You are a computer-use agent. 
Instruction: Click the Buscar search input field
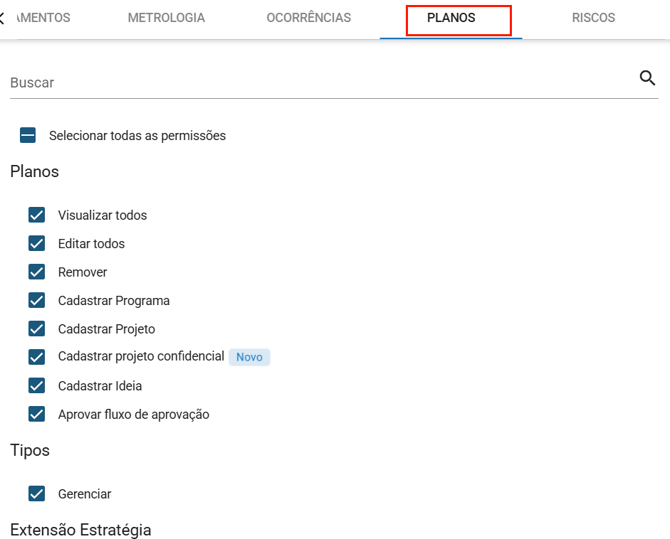320,83
